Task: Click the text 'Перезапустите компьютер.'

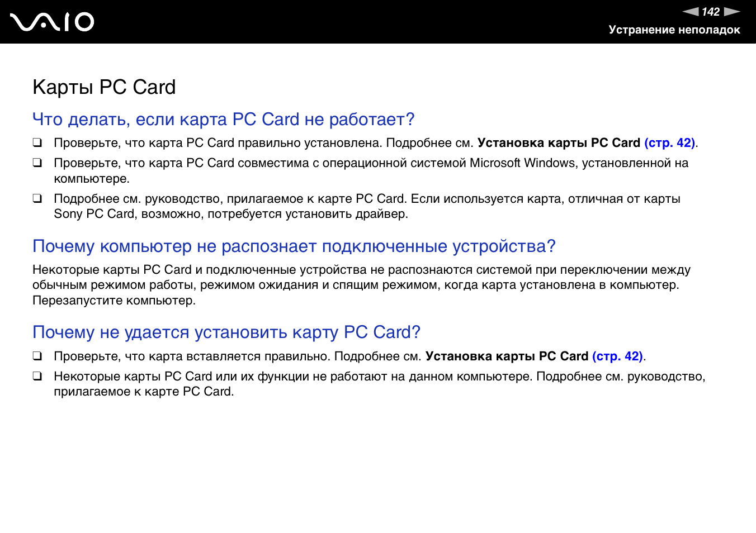Action: (x=114, y=301)
